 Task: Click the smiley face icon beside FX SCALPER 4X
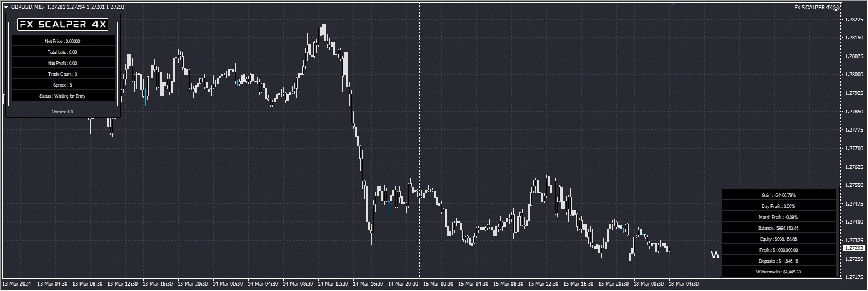point(836,8)
